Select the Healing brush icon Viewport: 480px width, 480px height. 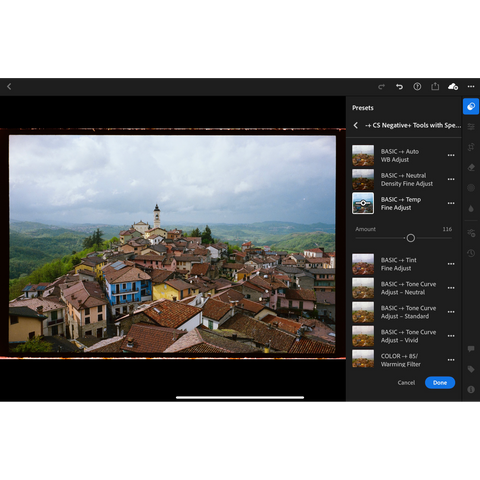471,167
